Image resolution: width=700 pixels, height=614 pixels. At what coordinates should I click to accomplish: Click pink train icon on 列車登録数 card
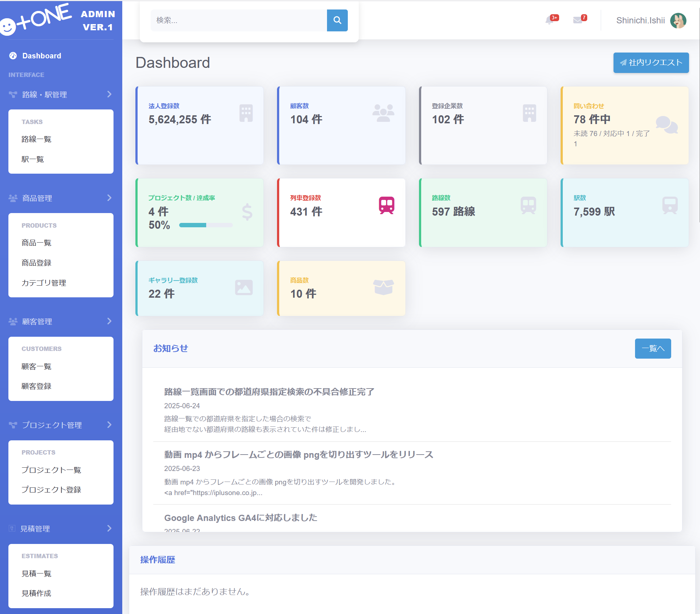pos(386,205)
